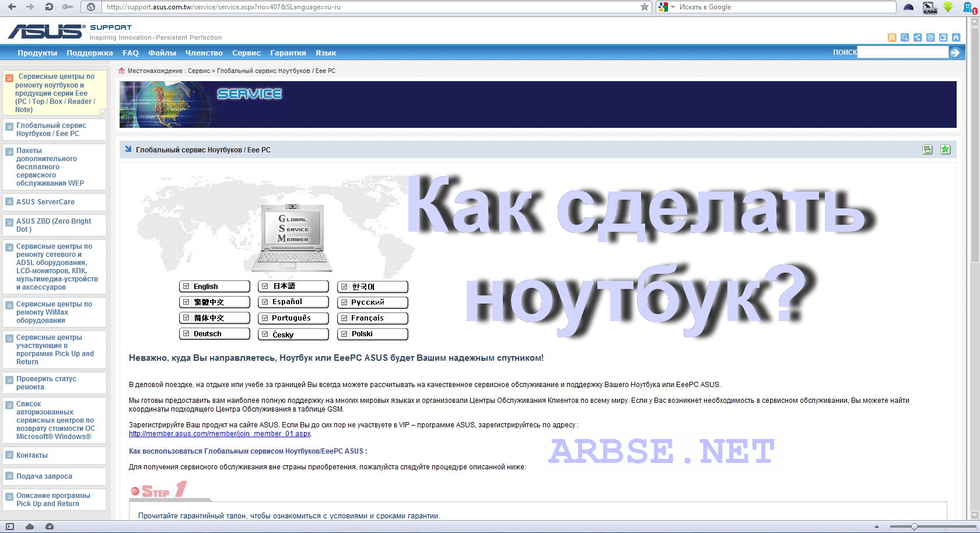Click the 'клей' extension icon
This screenshot has height=533, width=980.
coord(930,7)
